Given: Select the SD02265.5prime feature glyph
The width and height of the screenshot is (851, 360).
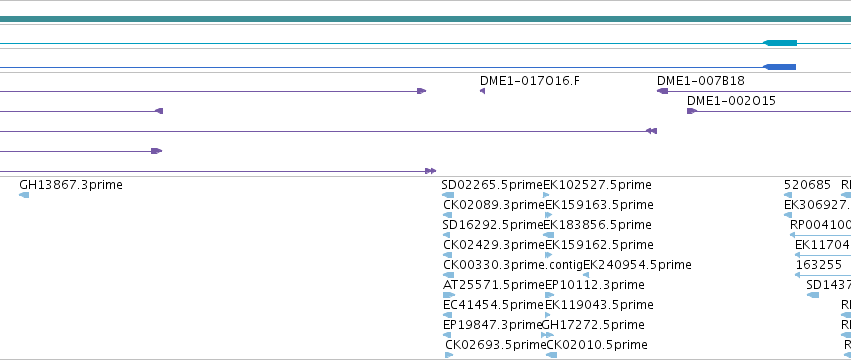Looking at the screenshot, I should pos(448,195).
